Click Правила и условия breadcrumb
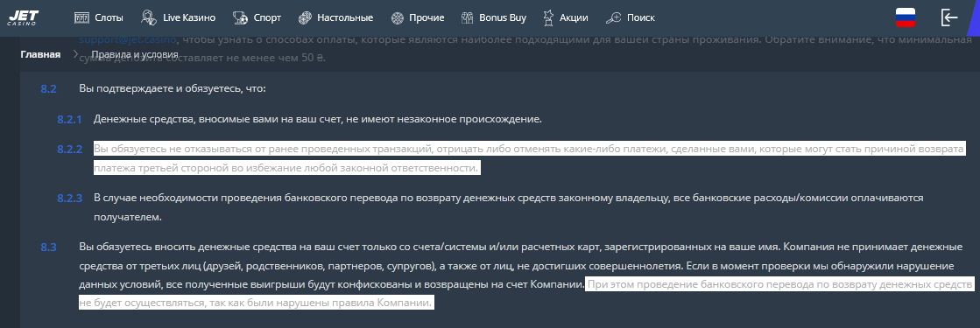Viewport: 980px width, 328px height. [x=134, y=54]
